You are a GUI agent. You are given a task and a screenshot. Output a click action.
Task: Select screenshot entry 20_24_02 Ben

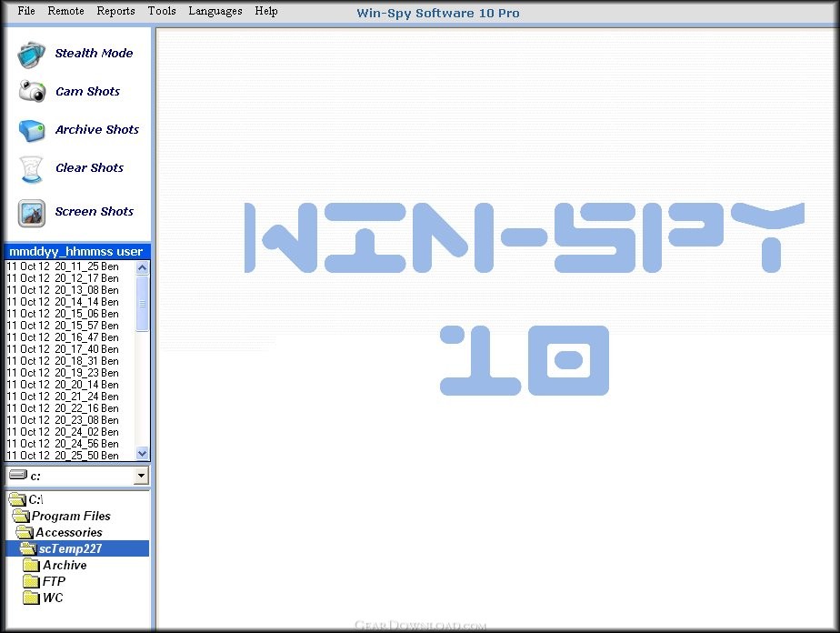pyautogui.click(x=63, y=431)
